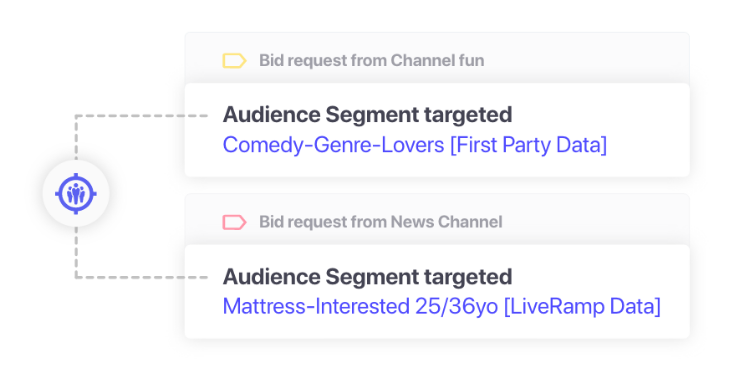Image resolution: width=734 pixels, height=383 pixels.
Task: Click the people figures inside the crosshair
Action: [x=76, y=194]
